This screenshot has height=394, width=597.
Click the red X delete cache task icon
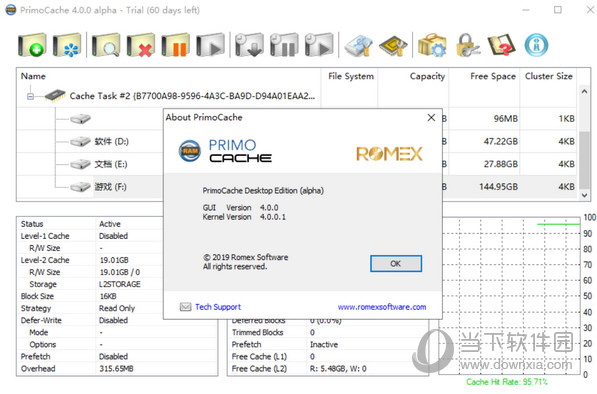click(x=141, y=45)
